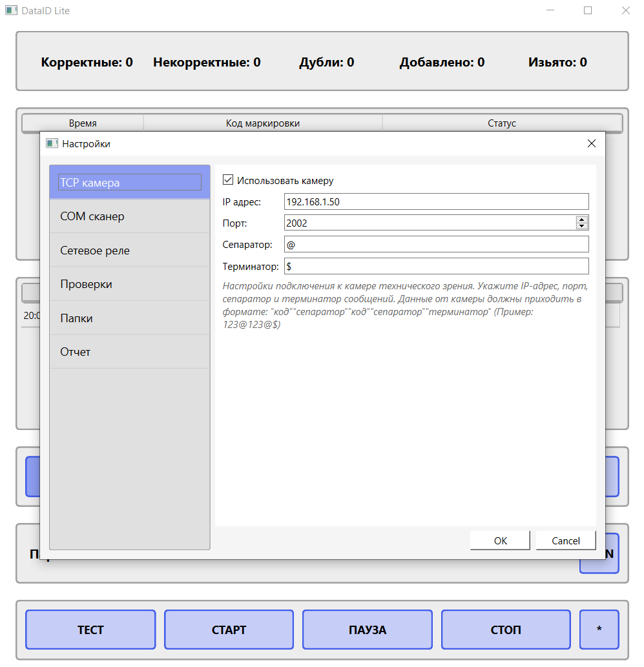
Task: Click the Порт spinner down arrow
Action: point(582,226)
